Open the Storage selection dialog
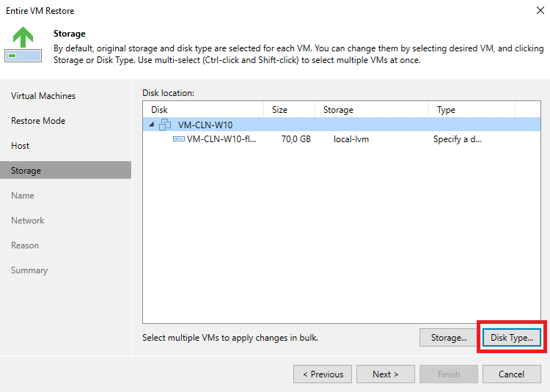This screenshot has height=392, width=550. [448, 337]
